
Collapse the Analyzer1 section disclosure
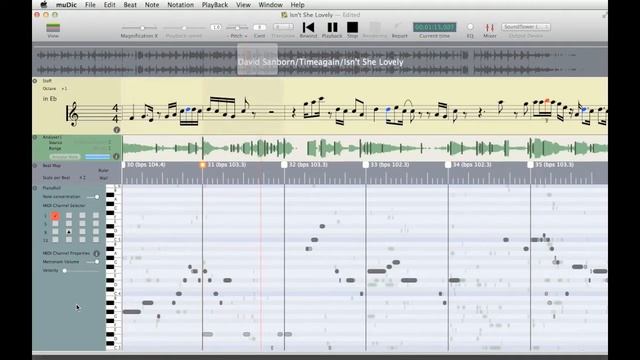[x=35, y=138]
